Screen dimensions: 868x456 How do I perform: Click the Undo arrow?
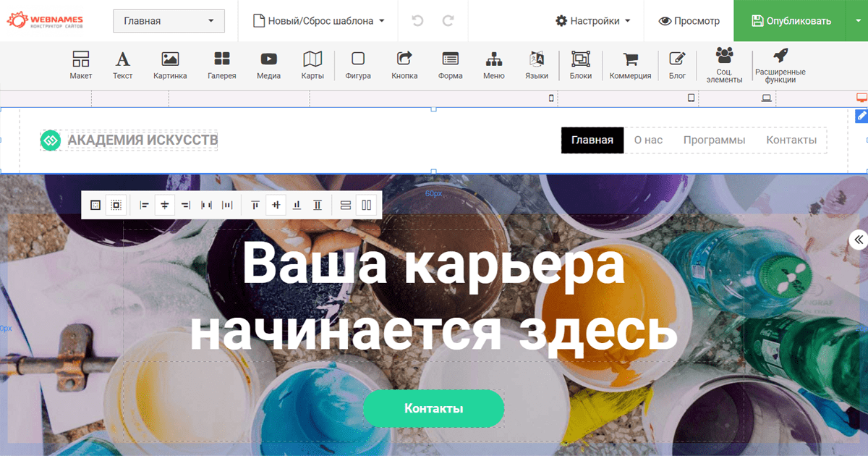pos(417,21)
